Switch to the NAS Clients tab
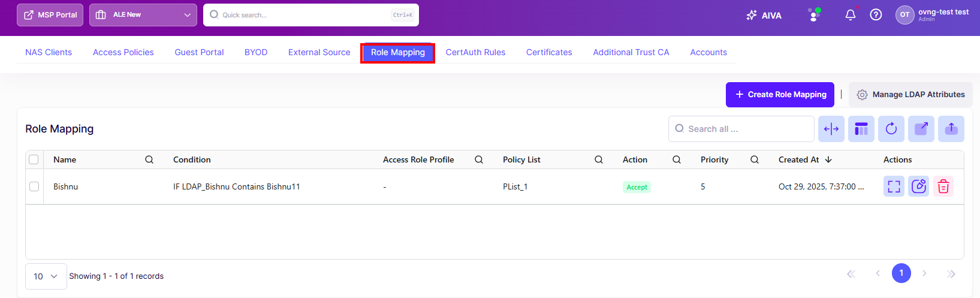 (49, 52)
